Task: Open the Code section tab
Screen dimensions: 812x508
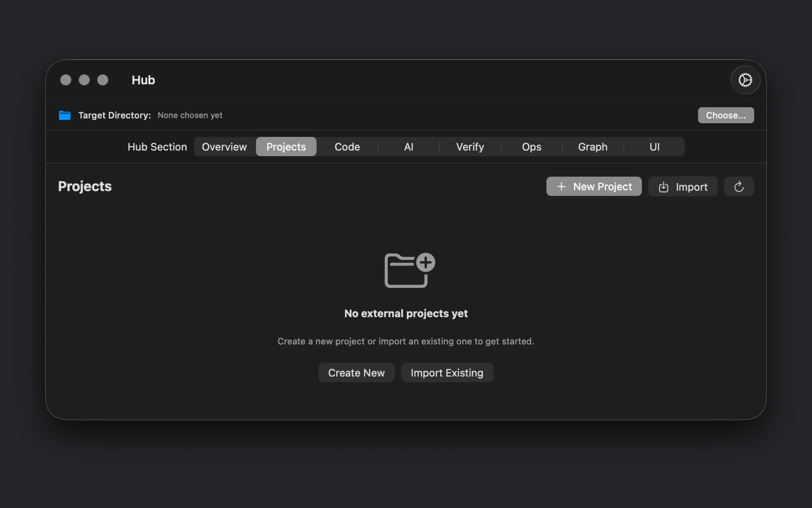Action: pyautogui.click(x=347, y=147)
